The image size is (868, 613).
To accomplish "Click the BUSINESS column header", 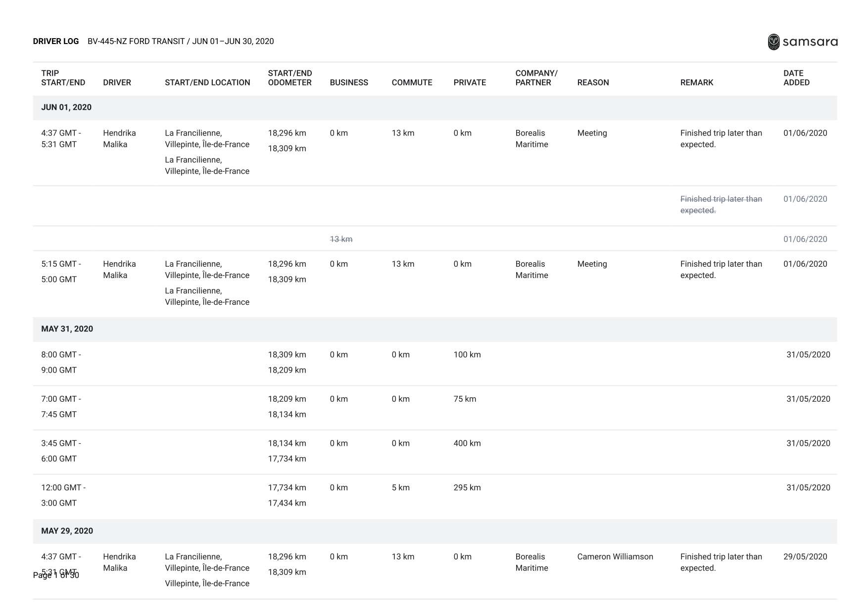I will tap(349, 83).
